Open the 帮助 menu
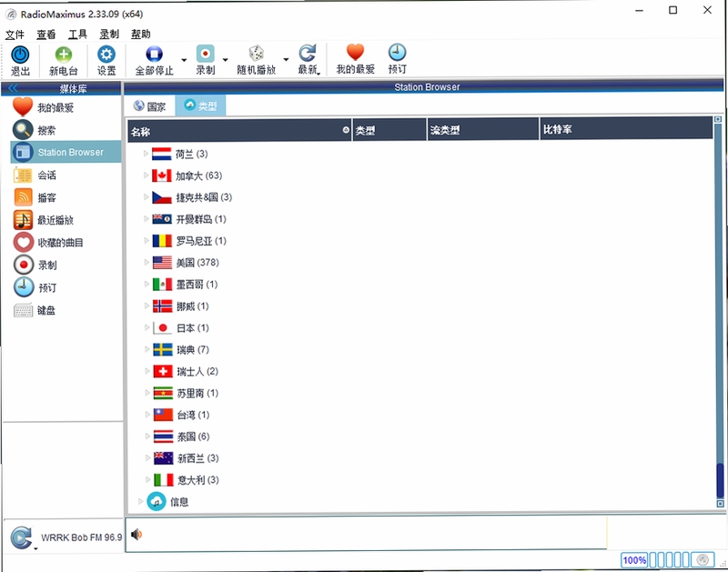This screenshot has width=728, height=572. pyautogui.click(x=140, y=34)
